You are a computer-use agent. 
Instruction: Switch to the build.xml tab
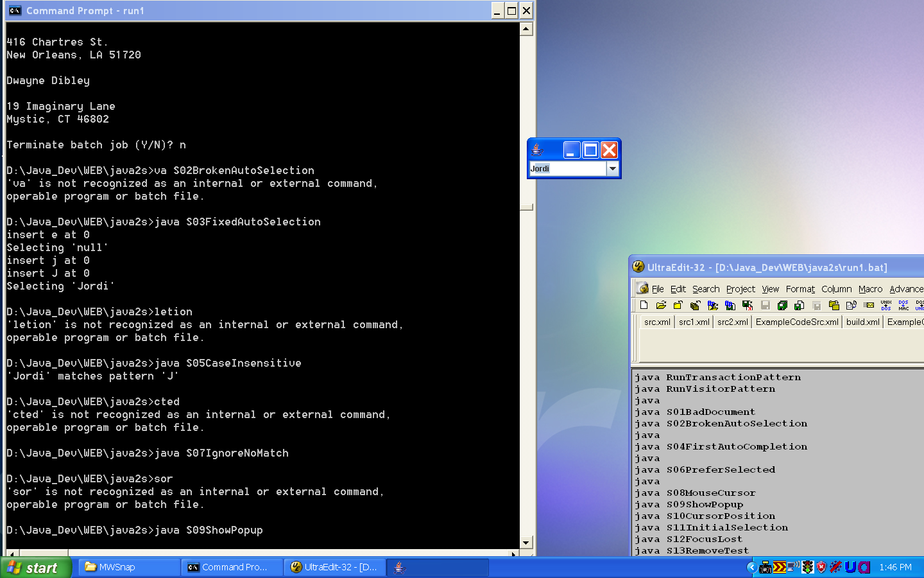[x=863, y=322]
